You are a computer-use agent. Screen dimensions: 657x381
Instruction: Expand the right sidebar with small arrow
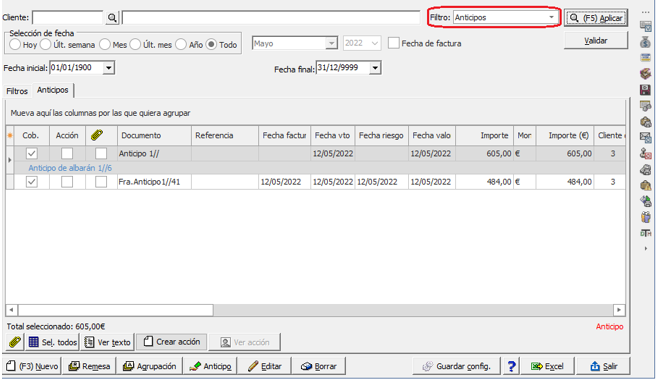click(645, 249)
